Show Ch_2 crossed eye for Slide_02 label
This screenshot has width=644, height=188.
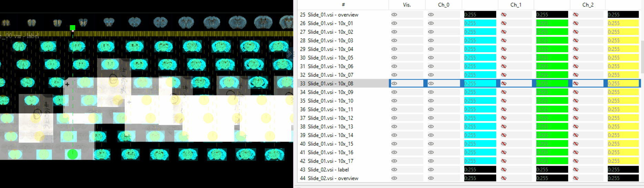point(576,169)
